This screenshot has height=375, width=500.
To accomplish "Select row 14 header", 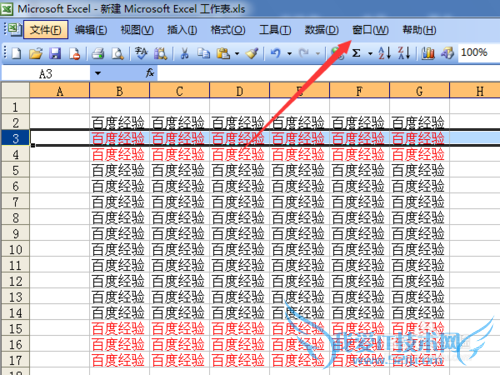I will 15,312.
